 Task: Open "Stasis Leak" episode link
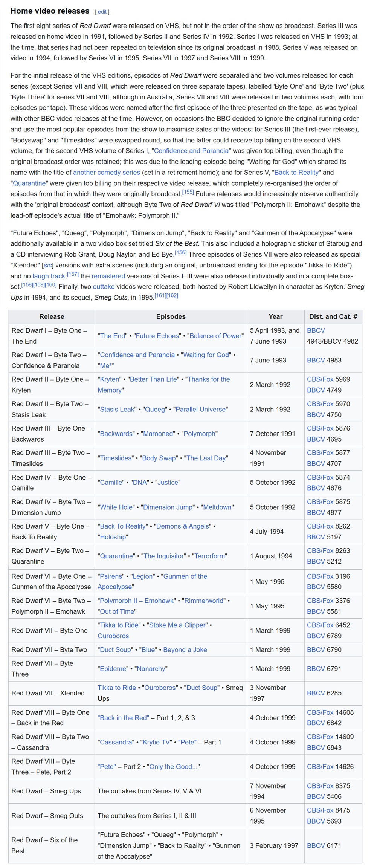point(118,410)
